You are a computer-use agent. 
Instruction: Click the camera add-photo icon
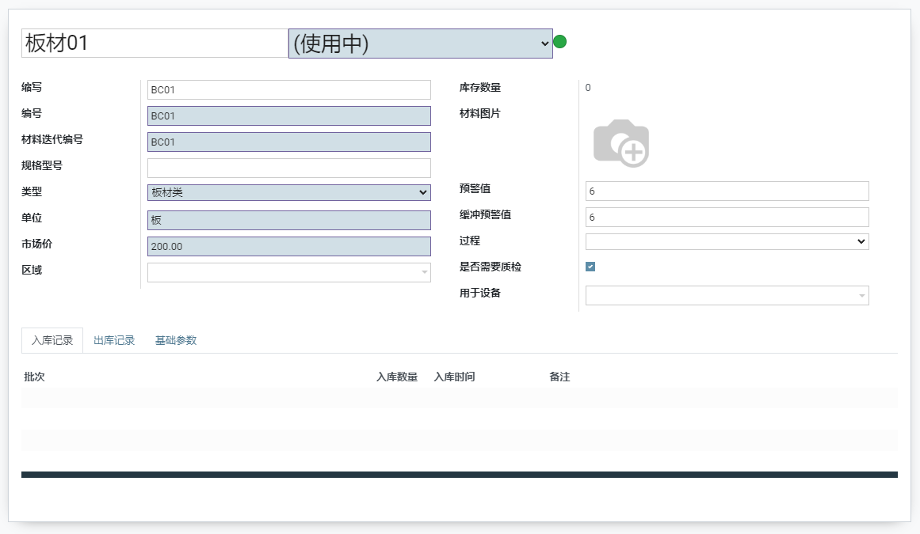tap(621, 143)
